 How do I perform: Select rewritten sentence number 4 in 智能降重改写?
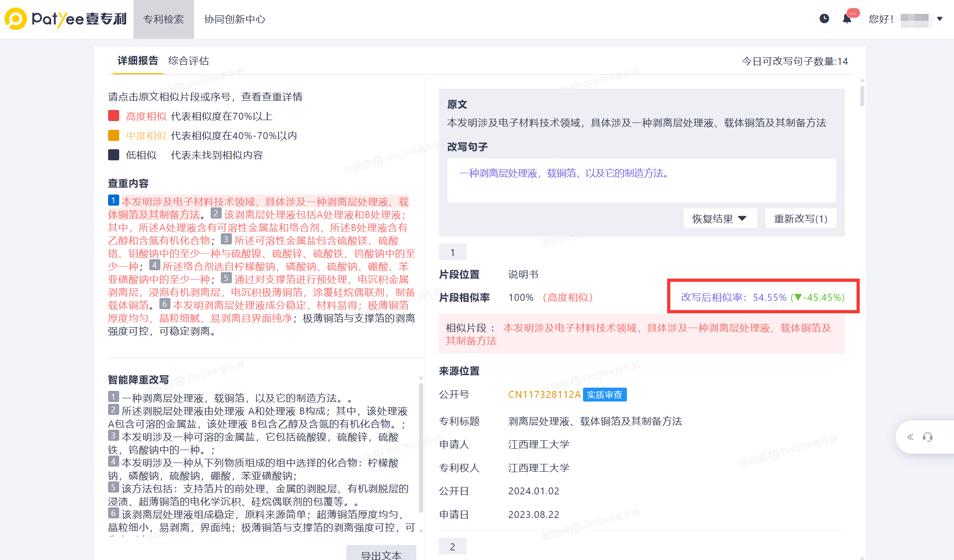pyautogui.click(x=114, y=462)
